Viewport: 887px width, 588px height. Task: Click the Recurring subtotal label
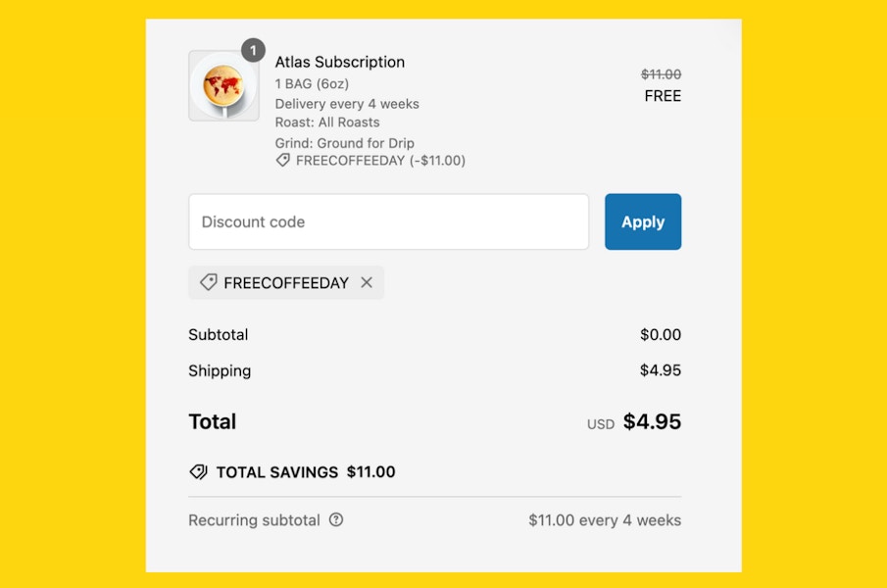coord(254,520)
